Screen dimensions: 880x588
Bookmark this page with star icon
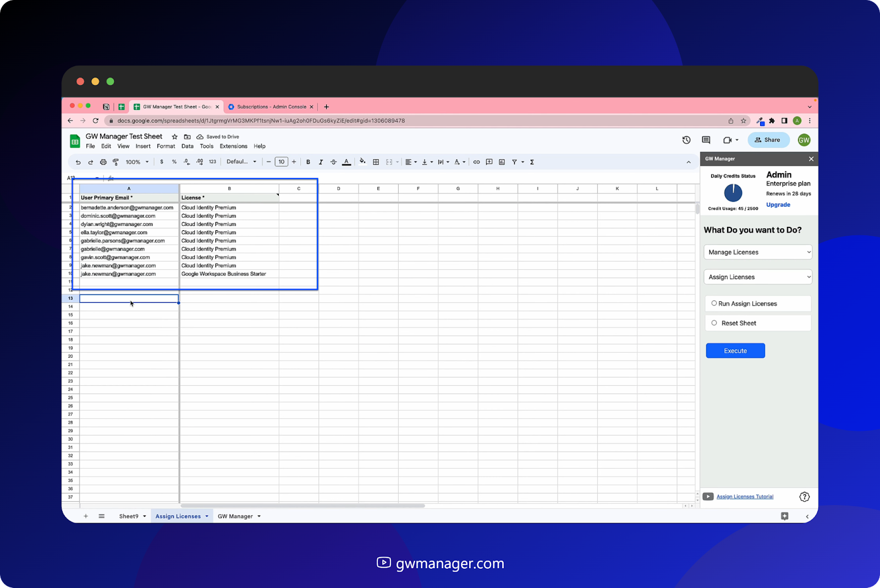click(x=743, y=121)
